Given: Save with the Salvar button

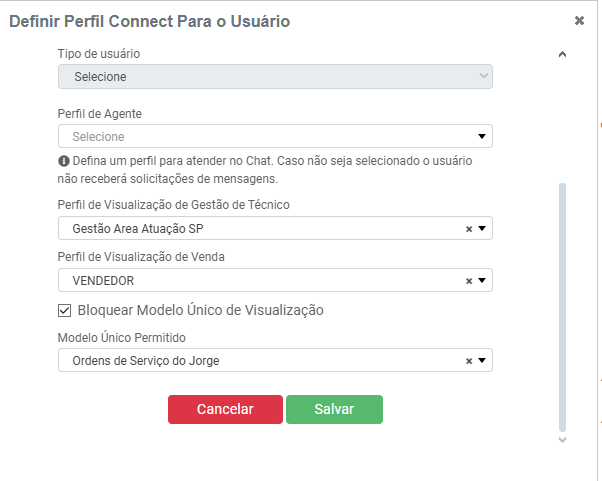Looking at the screenshot, I should tap(334, 409).
